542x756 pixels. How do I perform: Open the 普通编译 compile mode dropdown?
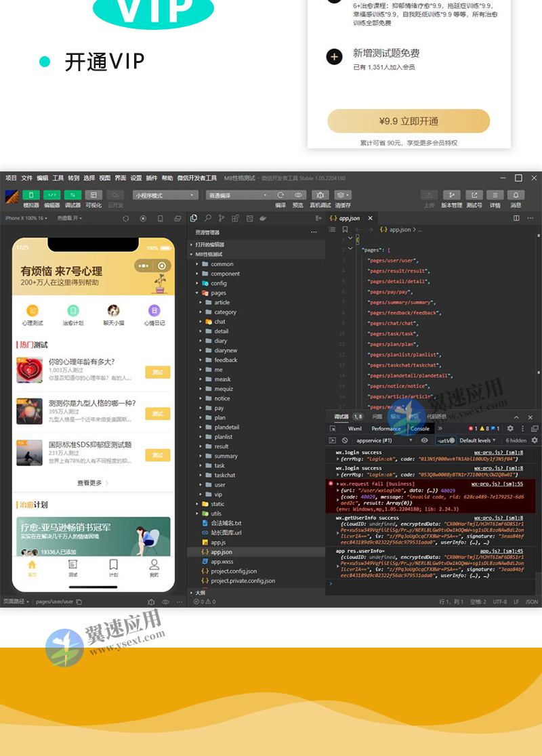pos(234,194)
